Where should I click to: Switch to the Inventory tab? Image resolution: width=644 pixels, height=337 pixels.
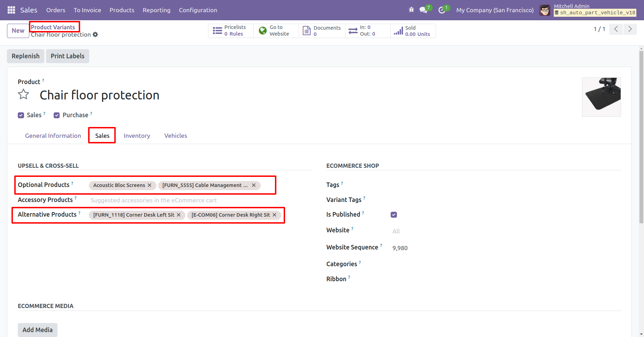pos(137,136)
